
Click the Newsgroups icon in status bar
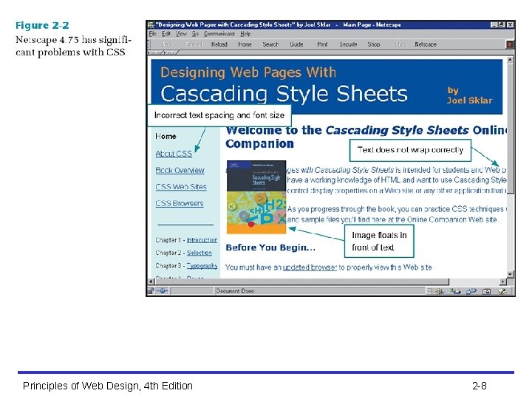coord(471,291)
